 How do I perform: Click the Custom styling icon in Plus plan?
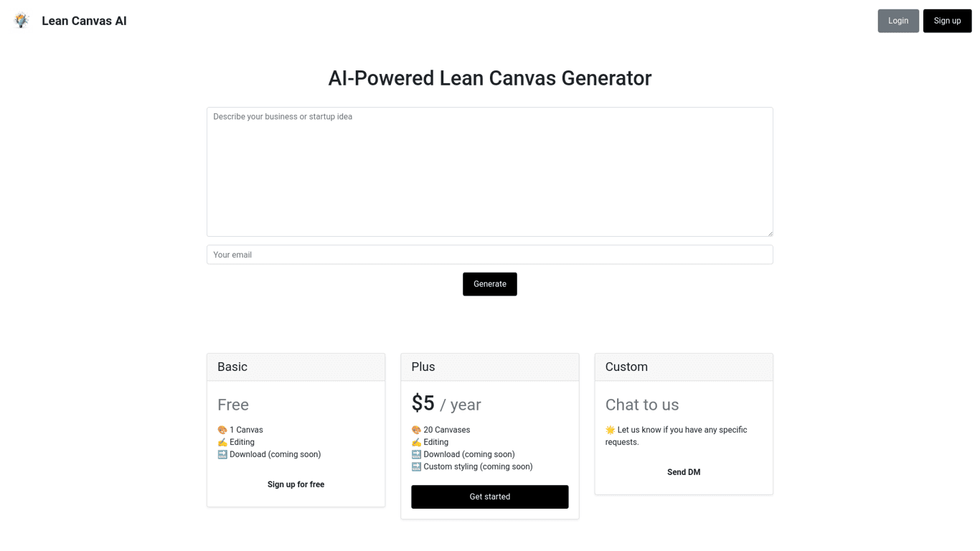[x=416, y=466]
